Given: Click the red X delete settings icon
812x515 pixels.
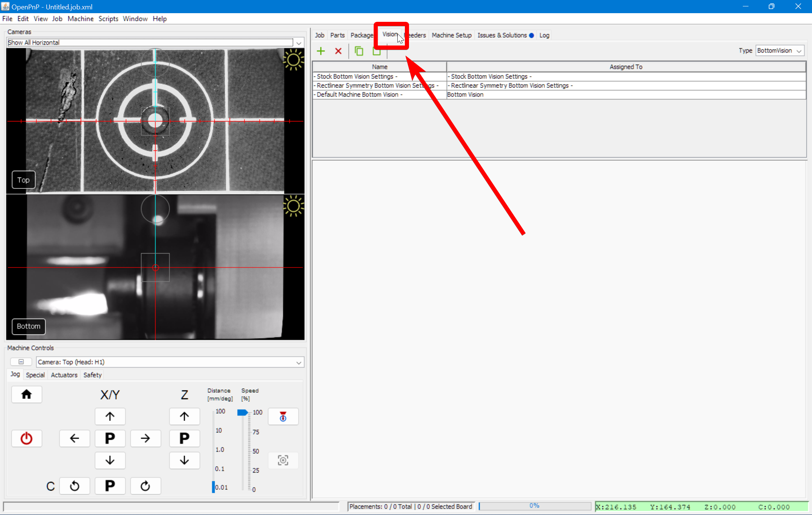Looking at the screenshot, I should pyautogui.click(x=338, y=51).
